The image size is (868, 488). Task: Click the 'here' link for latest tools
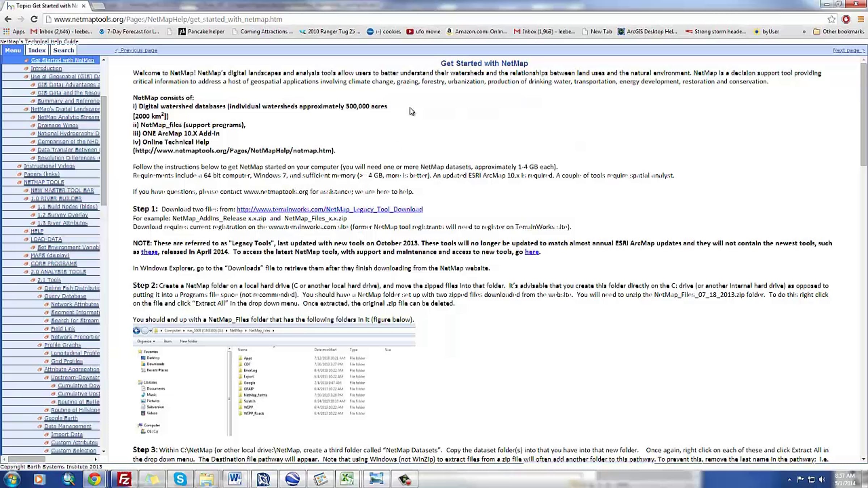tap(531, 252)
